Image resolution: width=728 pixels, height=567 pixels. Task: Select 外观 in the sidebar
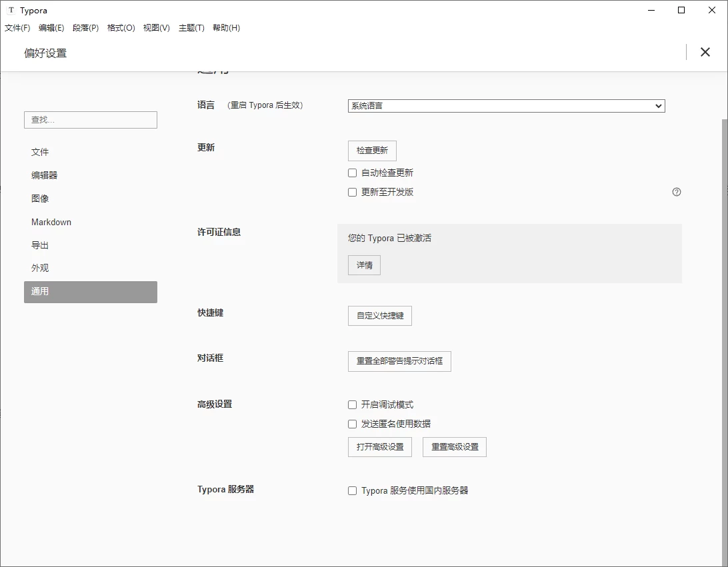40,268
